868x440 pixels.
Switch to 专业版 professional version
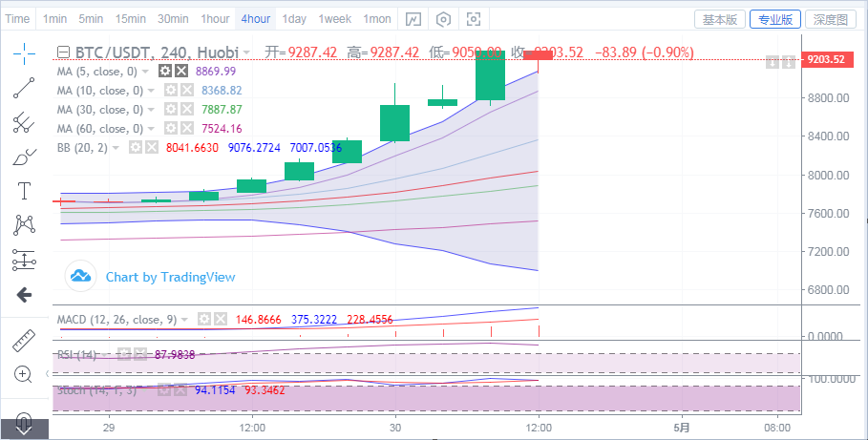(775, 19)
